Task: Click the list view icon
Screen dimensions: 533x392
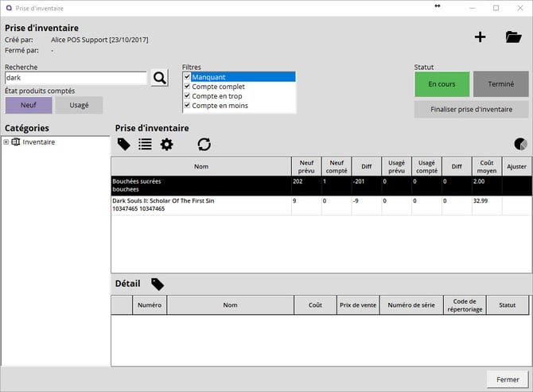Action: (x=145, y=144)
